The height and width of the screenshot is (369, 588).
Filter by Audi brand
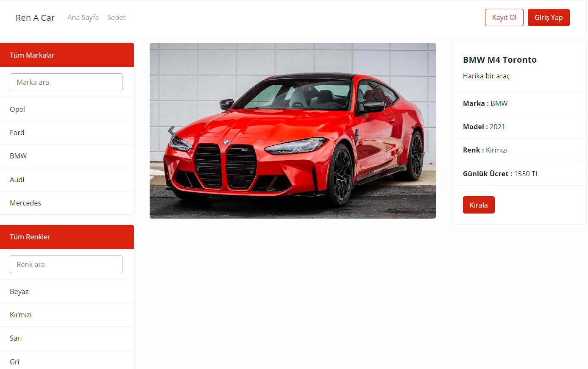[x=67, y=180]
